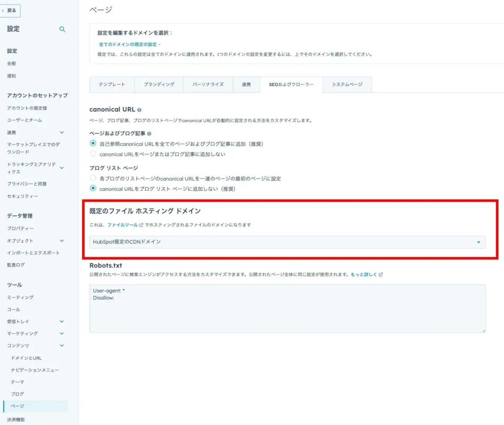Image resolution: width=504 pixels, height=425 pixels.
Task: Select self-referencing canonical URL radio option
Action: point(92,144)
